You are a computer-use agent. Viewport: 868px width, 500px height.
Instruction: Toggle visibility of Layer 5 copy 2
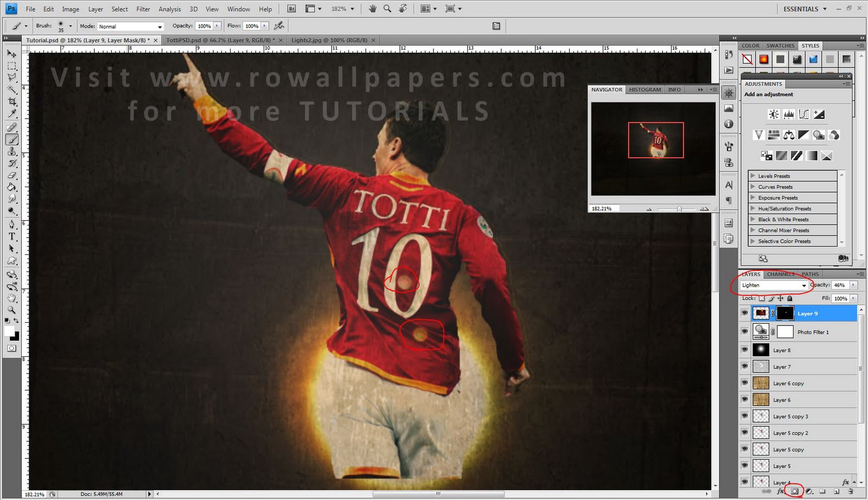[x=744, y=433]
